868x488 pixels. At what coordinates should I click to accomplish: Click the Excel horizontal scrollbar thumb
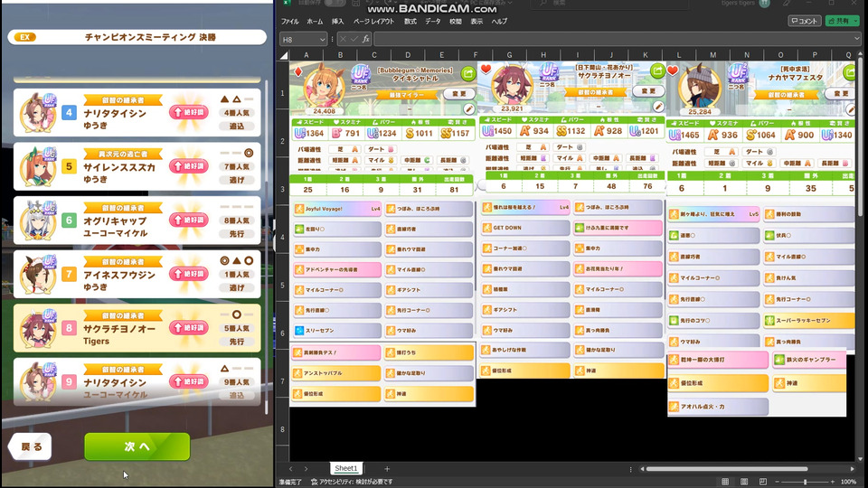pos(729,469)
